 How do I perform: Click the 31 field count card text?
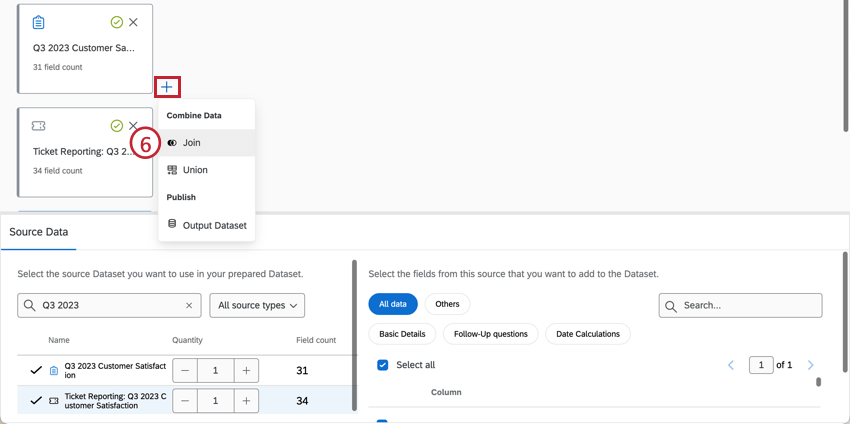coord(57,67)
